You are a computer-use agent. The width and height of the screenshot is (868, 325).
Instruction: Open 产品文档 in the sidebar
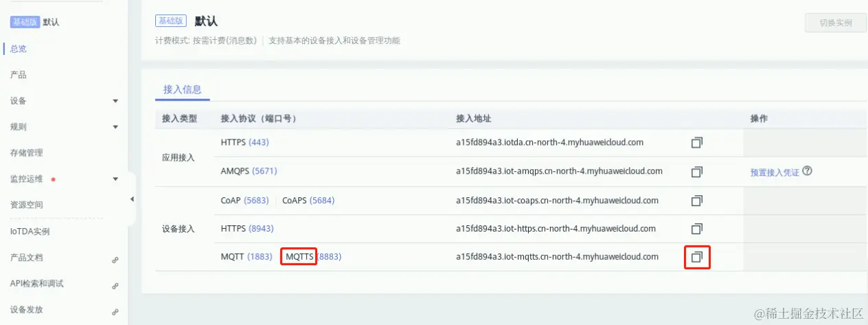(27, 258)
